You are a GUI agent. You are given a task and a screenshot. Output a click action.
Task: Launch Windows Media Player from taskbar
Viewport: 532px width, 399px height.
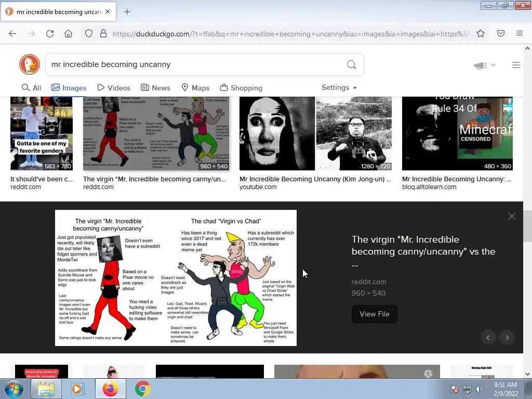click(x=77, y=389)
